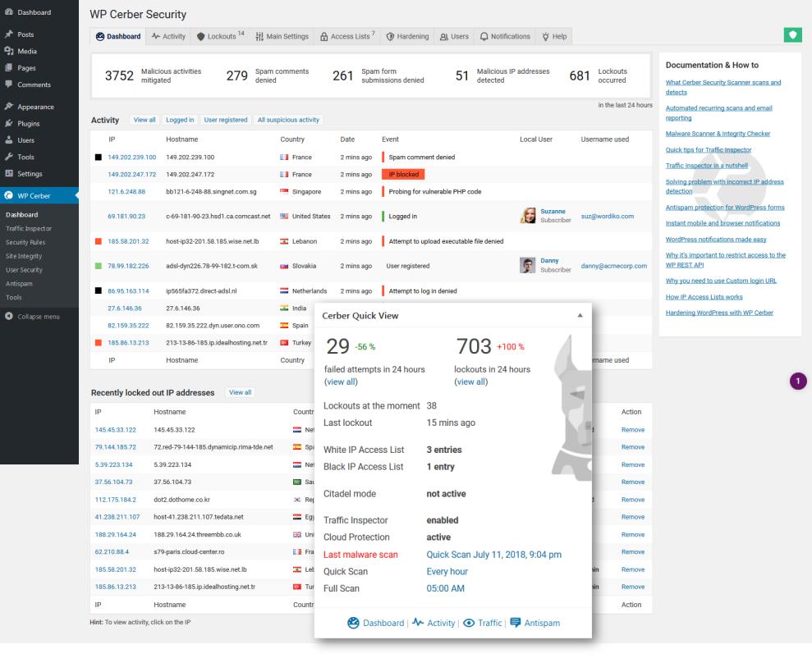This screenshot has height=672, width=812.
Task: View all lockouts in Quick View
Action: pos(470,382)
